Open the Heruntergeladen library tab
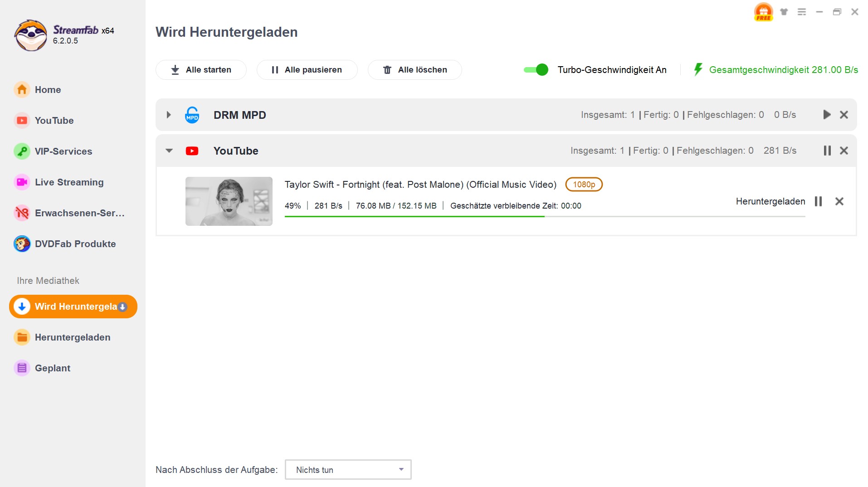868x487 pixels. point(73,337)
